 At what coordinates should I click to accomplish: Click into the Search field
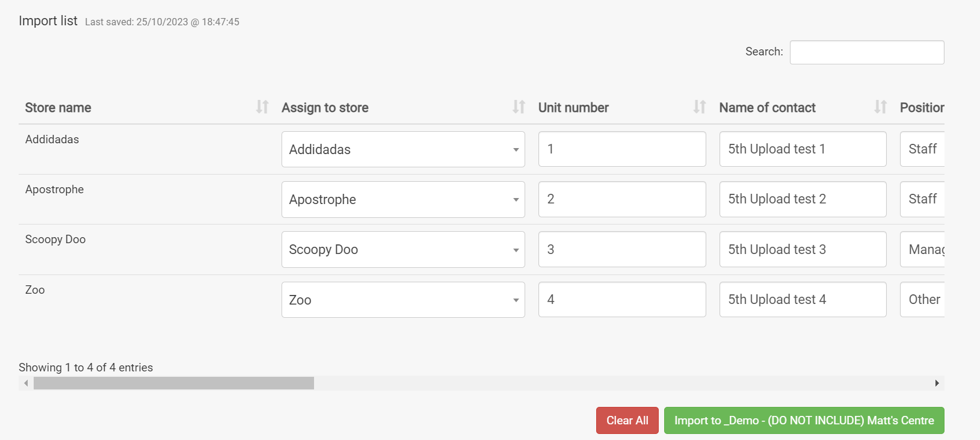pyautogui.click(x=866, y=52)
